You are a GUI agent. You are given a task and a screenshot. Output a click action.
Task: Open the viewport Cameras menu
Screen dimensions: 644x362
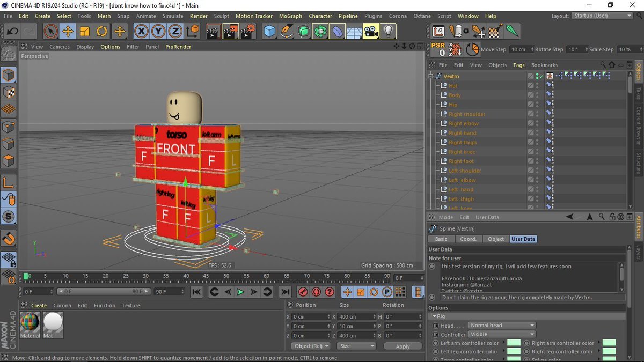pos(60,47)
